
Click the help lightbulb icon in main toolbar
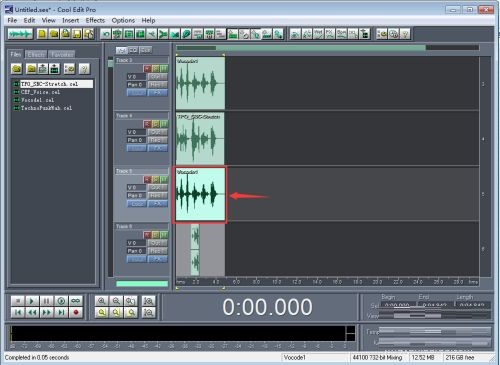click(405, 34)
